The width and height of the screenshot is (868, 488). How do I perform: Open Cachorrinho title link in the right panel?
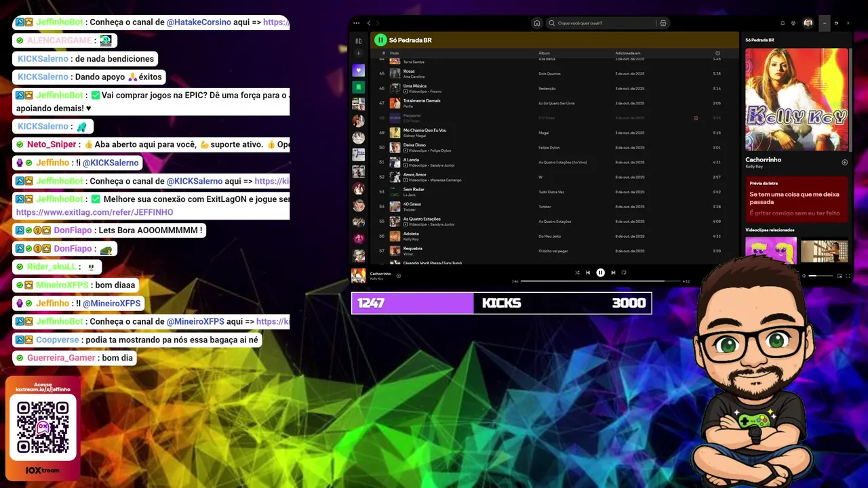pos(763,159)
